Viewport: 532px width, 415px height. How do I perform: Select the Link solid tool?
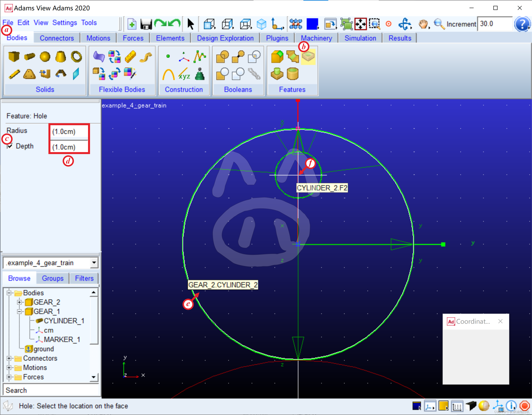pyautogui.click(x=14, y=74)
